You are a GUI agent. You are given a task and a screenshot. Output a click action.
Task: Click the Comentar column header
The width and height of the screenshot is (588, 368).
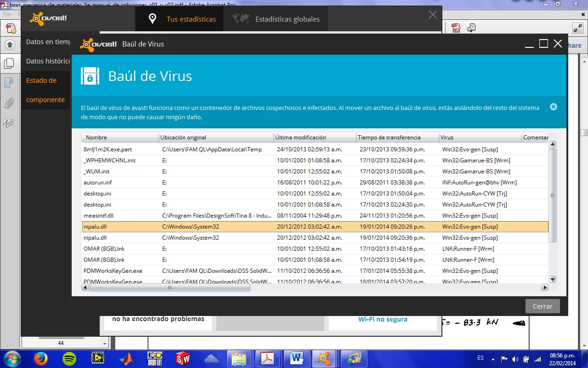tap(536, 138)
